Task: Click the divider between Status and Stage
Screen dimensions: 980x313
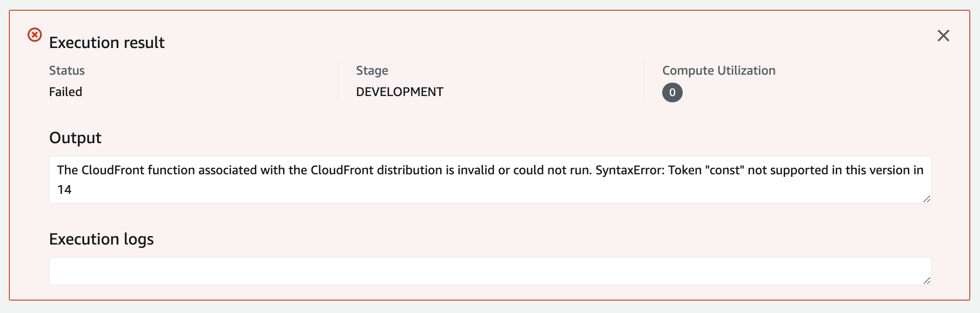Action: click(338, 81)
